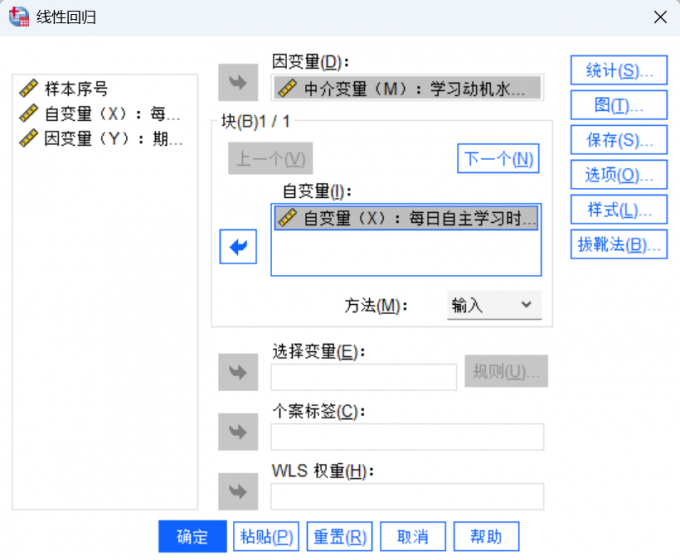The image size is (680, 560).
Task: Click the 选择变量(E) input field
Action: 363,377
